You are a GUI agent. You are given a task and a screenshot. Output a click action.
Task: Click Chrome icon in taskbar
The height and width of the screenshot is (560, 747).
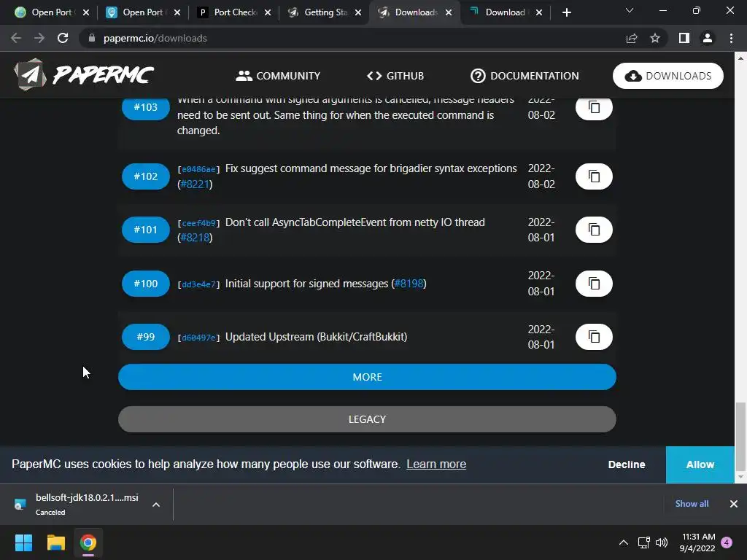coord(88,542)
